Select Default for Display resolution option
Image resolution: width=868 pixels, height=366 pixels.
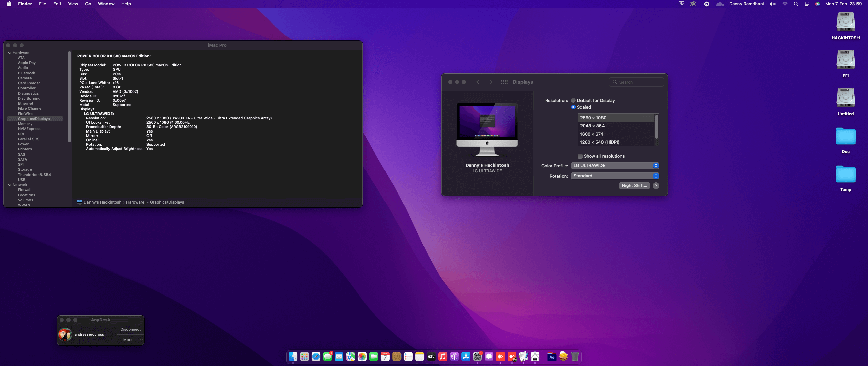pyautogui.click(x=573, y=100)
